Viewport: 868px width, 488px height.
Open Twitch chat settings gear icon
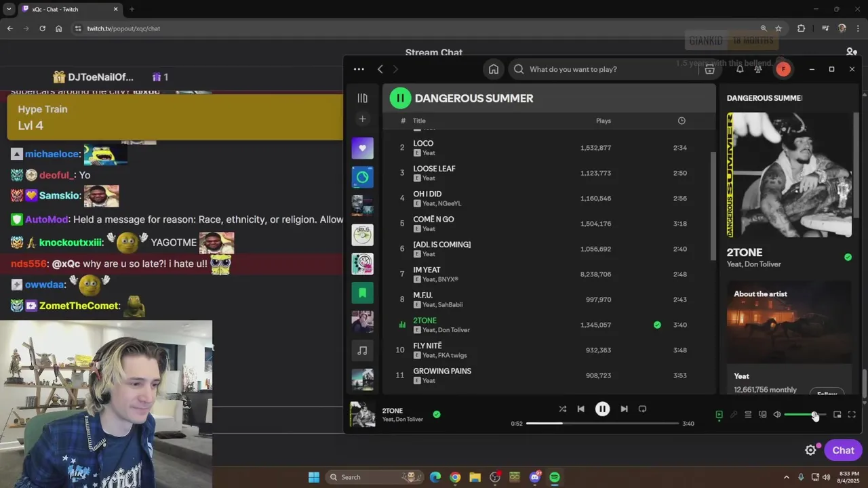tap(810, 450)
